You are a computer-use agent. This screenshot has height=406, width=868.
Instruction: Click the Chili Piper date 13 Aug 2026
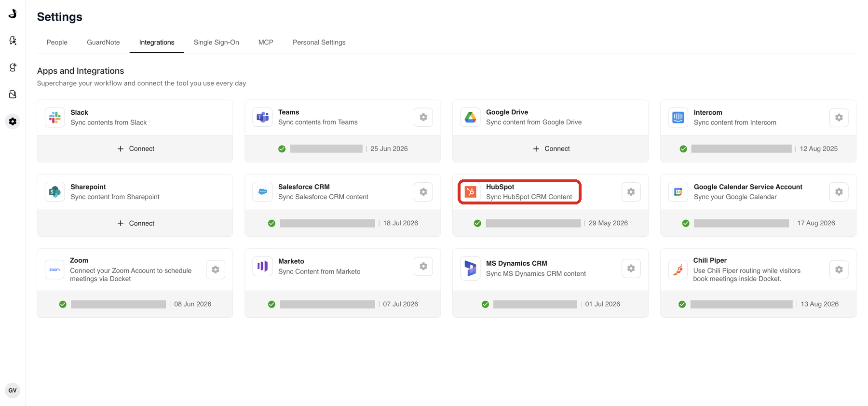820,304
